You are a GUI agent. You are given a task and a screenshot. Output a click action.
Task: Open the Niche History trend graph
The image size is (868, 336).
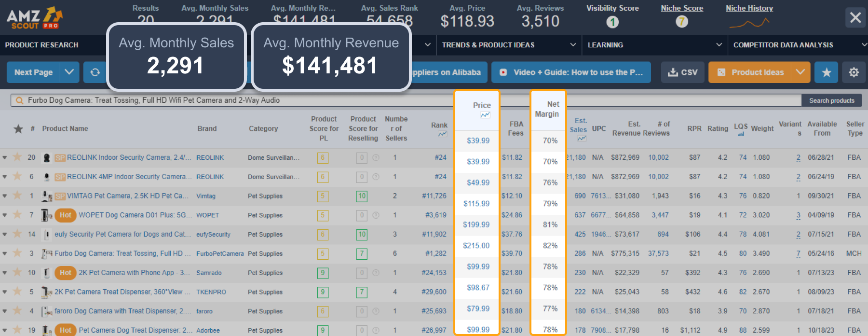[749, 22]
